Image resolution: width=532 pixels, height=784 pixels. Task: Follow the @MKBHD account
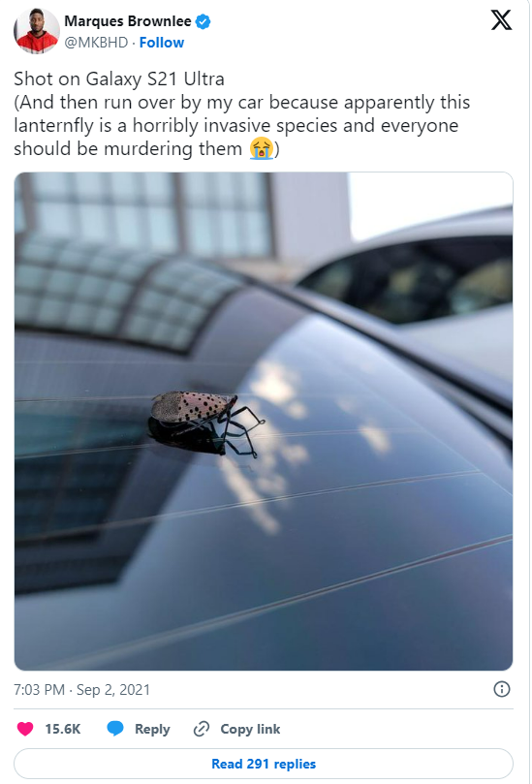point(162,43)
